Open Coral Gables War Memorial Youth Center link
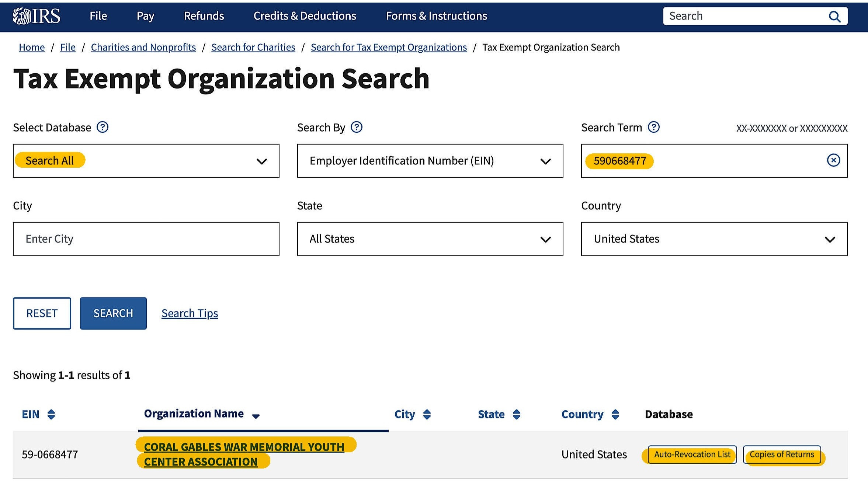This screenshot has height=484, width=868. pos(244,454)
